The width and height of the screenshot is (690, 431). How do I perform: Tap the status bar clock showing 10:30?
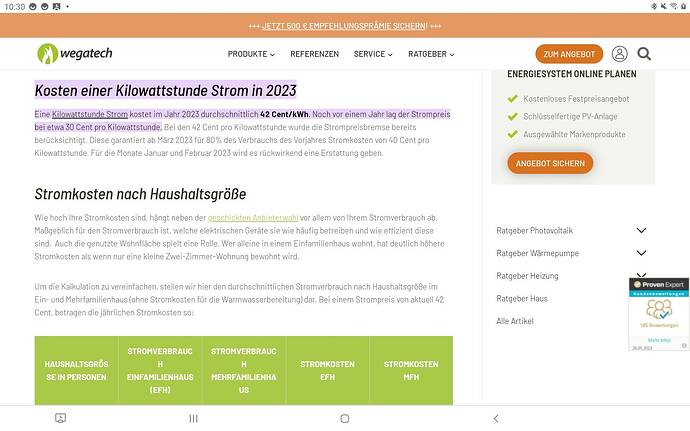coord(15,7)
